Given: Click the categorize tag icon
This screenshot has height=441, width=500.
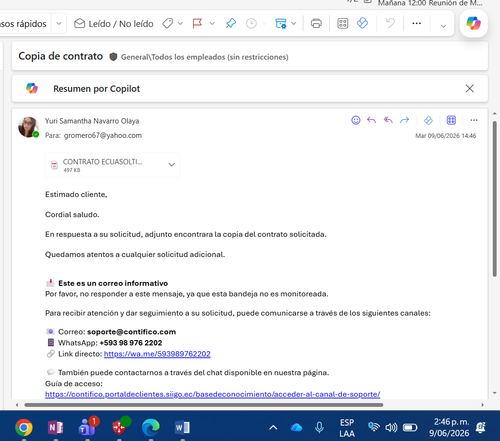Looking at the screenshot, I should 167,24.
